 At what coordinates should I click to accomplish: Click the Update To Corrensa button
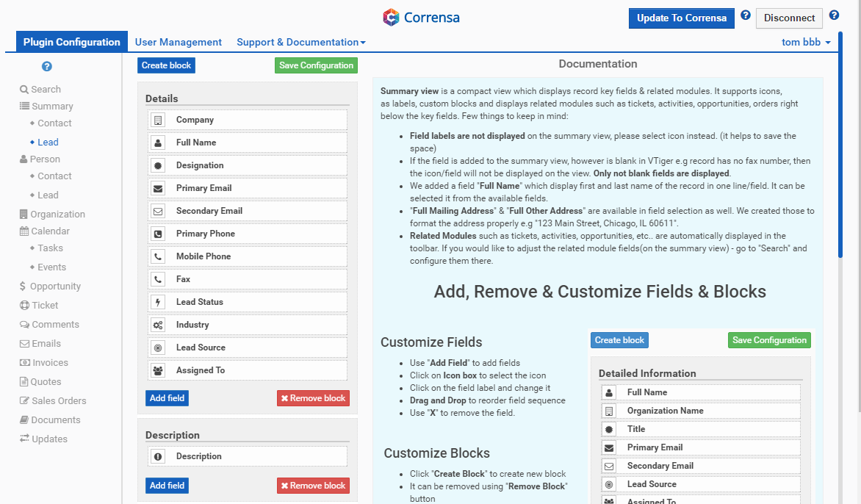(682, 18)
